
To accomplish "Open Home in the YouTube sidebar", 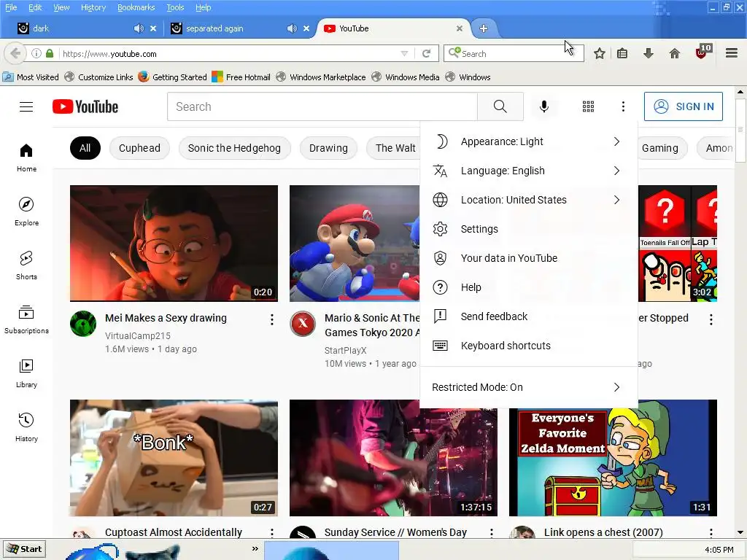I will (x=26, y=158).
